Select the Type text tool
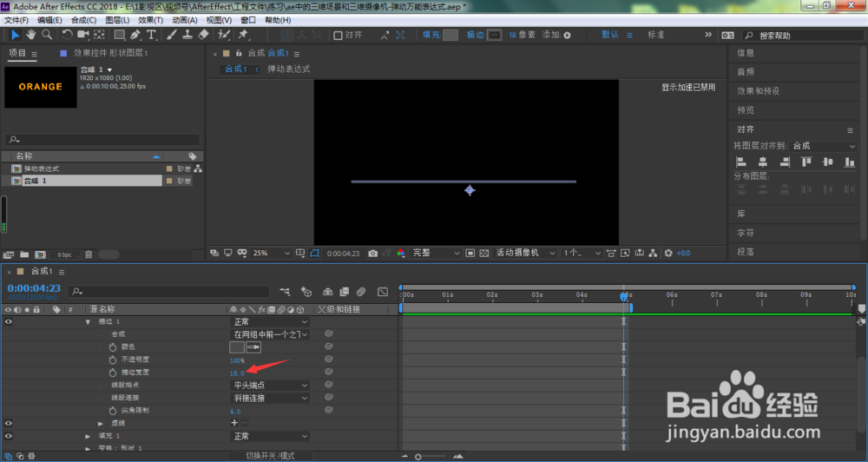This screenshot has width=868, height=462. click(151, 35)
